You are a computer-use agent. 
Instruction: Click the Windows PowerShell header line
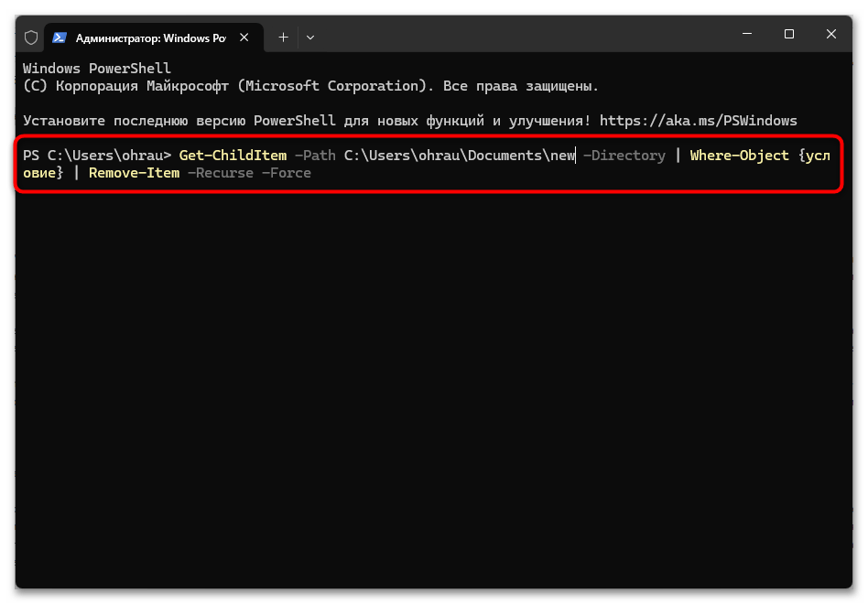pos(97,69)
